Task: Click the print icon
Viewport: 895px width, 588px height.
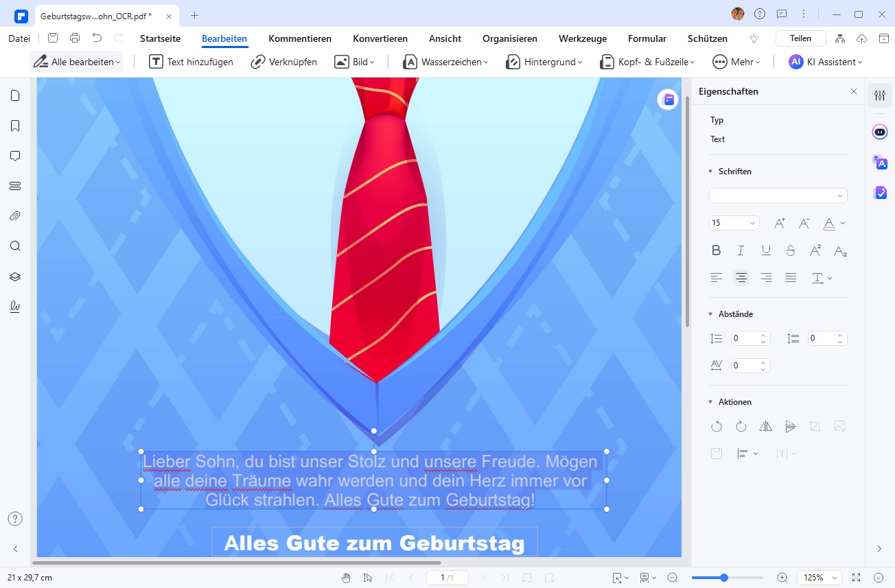Action: pyautogui.click(x=75, y=38)
